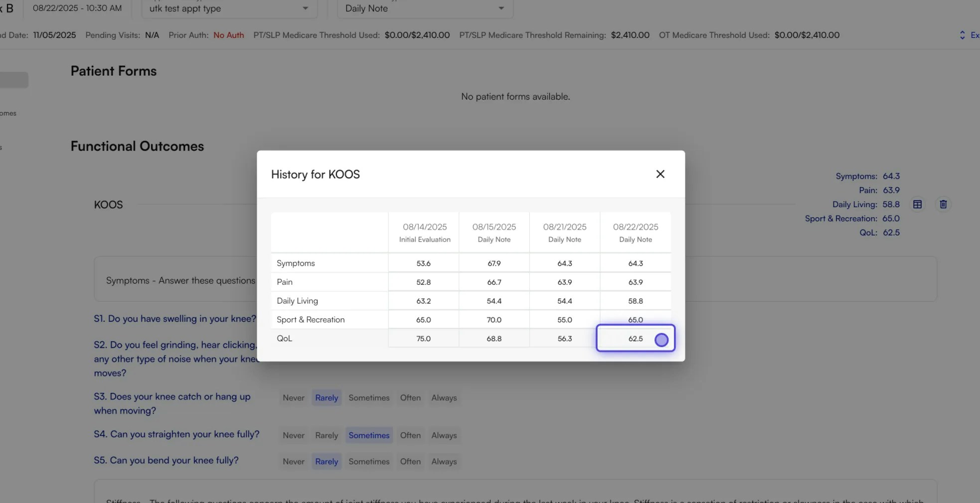Click the QoL row label in history
Screen dimensions: 980x503
pos(284,338)
